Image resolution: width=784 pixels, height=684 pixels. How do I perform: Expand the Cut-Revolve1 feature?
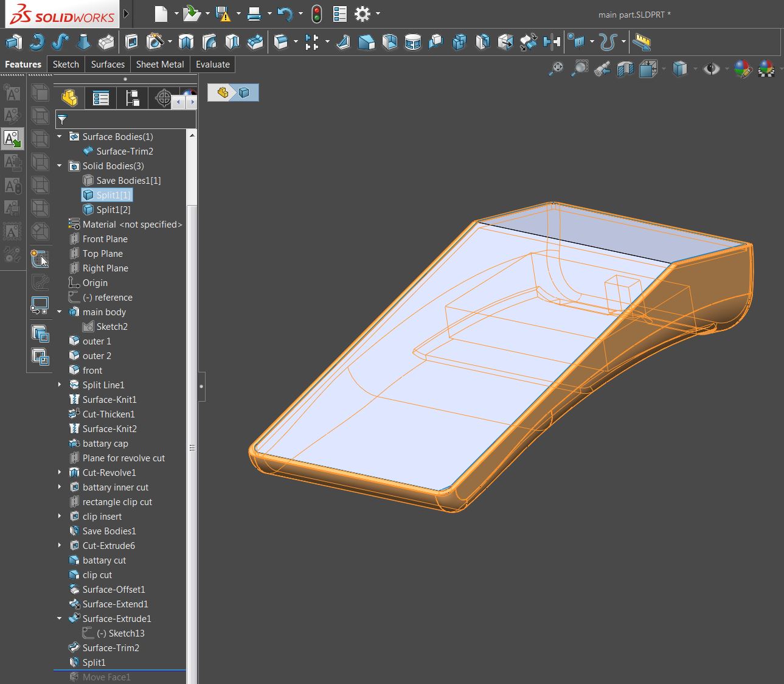click(x=60, y=473)
